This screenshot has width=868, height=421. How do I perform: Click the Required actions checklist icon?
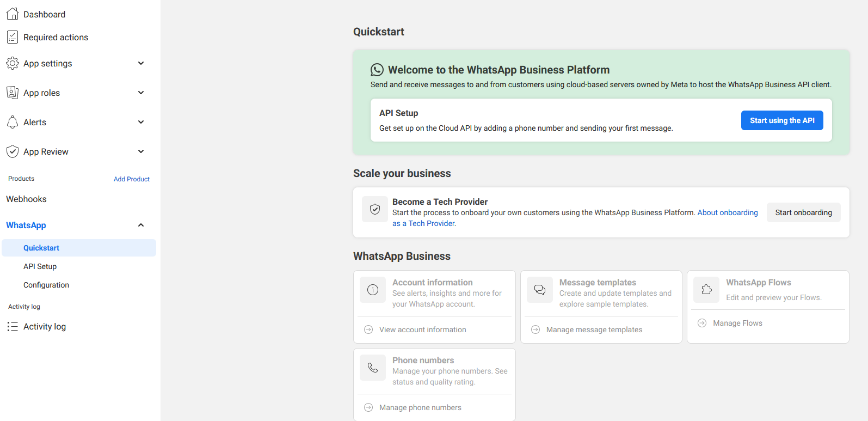(x=13, y=37)
